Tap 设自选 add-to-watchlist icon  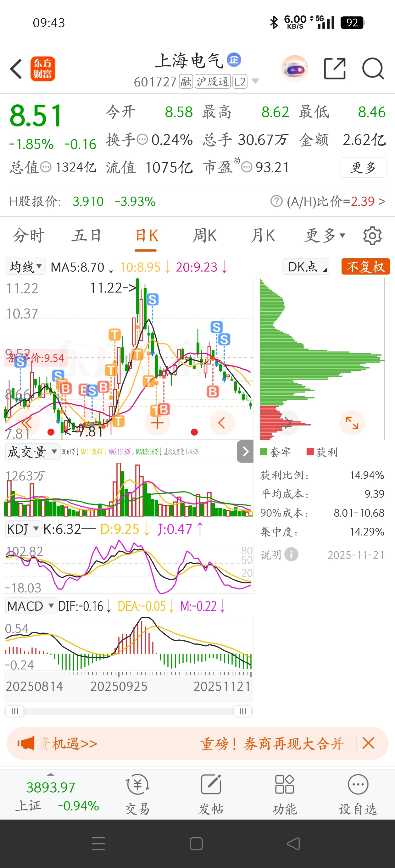click(358, 794)
